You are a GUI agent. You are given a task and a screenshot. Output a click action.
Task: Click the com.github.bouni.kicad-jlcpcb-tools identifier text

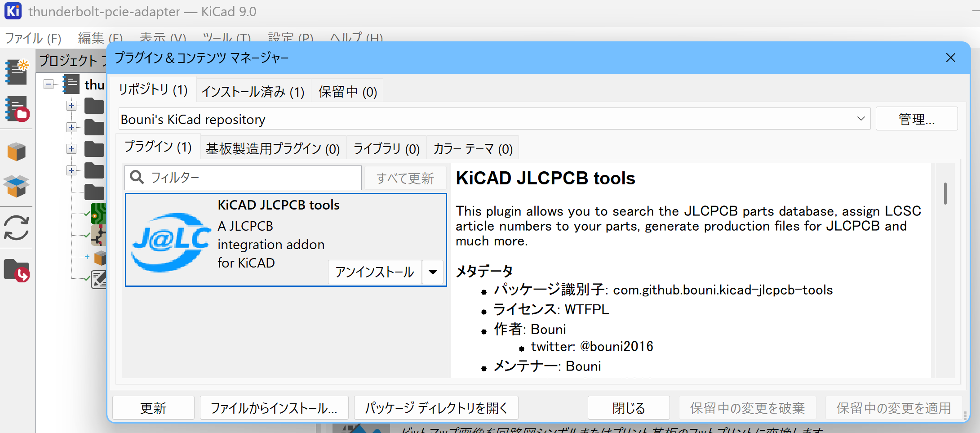[723, 290]
